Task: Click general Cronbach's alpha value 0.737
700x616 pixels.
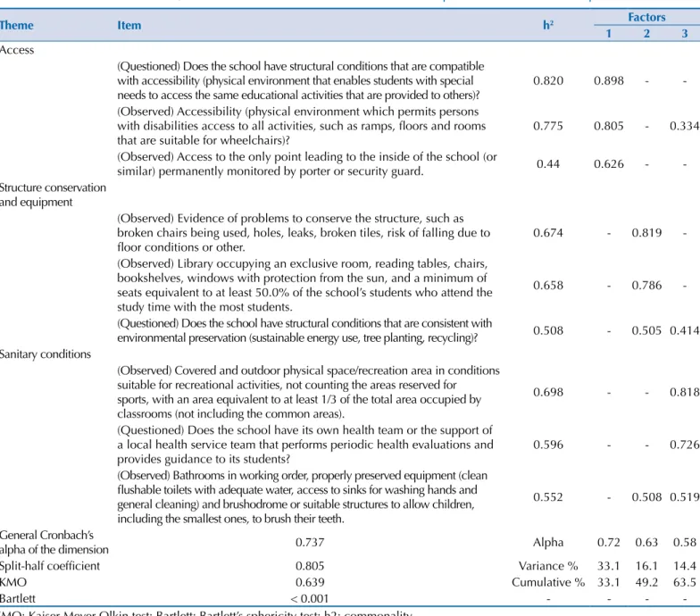Action: pos(310,543)
